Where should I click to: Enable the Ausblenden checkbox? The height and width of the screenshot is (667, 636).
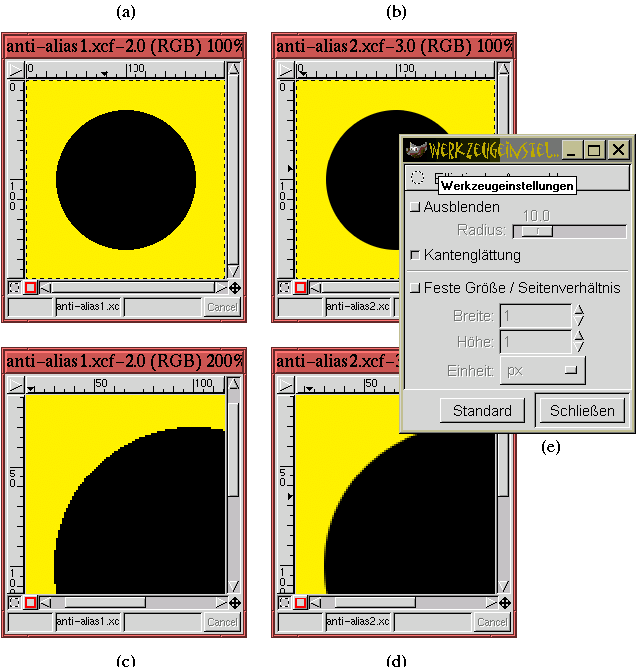click(416, 208)
